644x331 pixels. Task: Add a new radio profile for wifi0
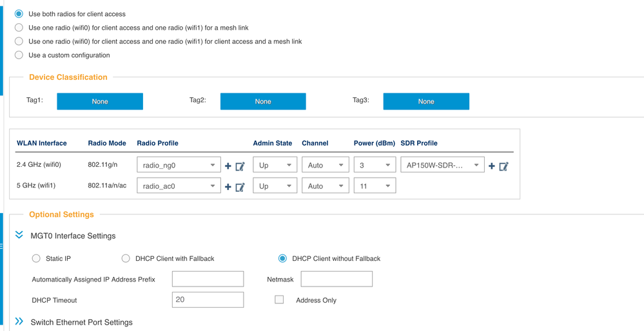(228, 166)
